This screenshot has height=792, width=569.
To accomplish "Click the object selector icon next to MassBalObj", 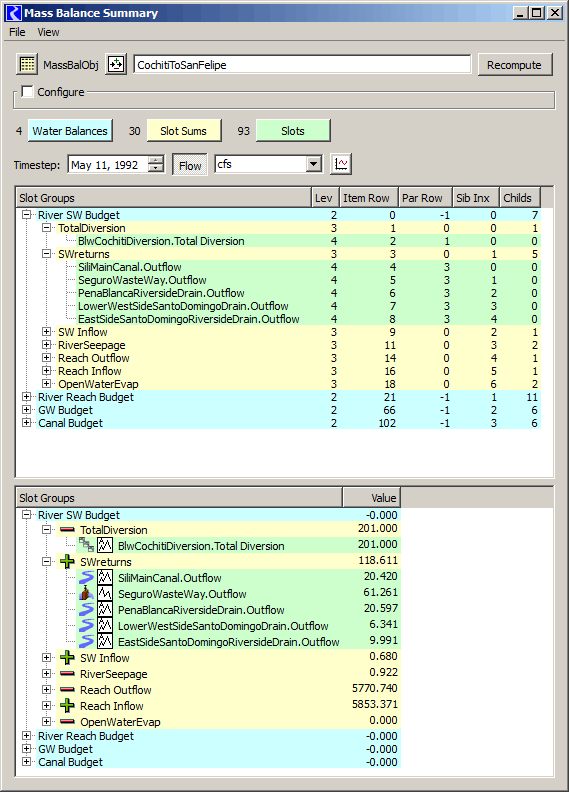I will pos(116,64).
